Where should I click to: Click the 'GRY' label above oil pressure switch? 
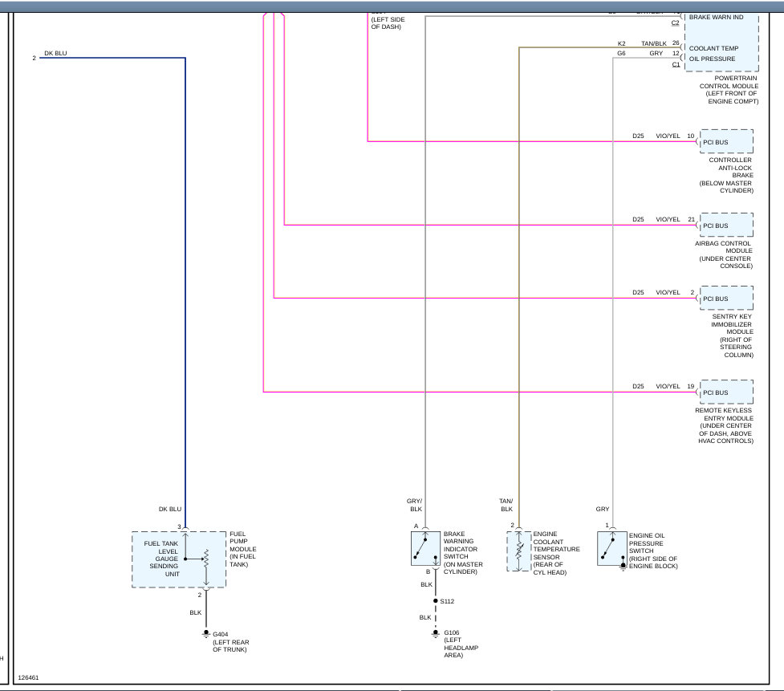click(603, 509)
